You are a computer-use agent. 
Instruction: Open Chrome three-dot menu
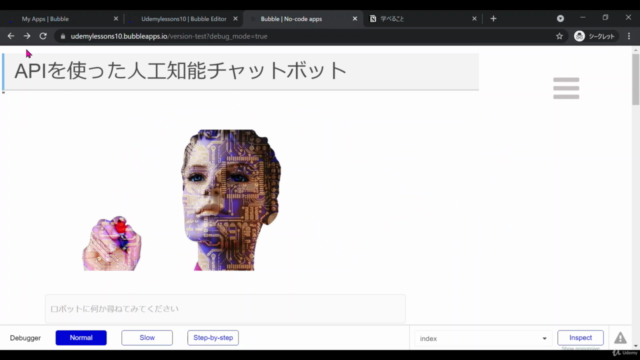point(629,36)
